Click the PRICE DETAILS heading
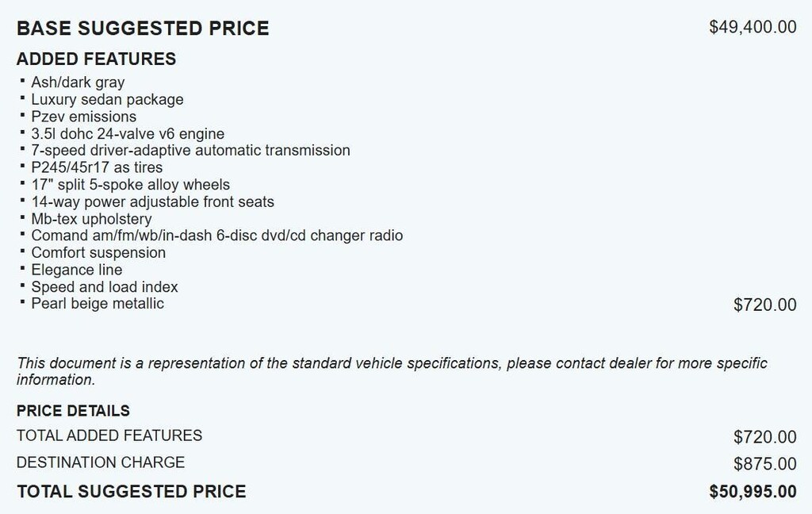812x514 pixels. pyautogui.click(x=73, y=411)
